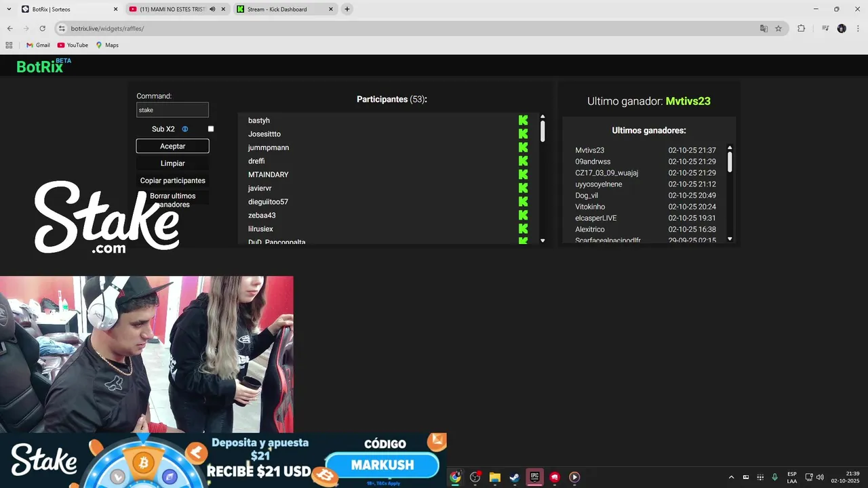Click the Kick icon beside dreffi
The width and height of the screenshot is (868, 488).
click(523, 161)
